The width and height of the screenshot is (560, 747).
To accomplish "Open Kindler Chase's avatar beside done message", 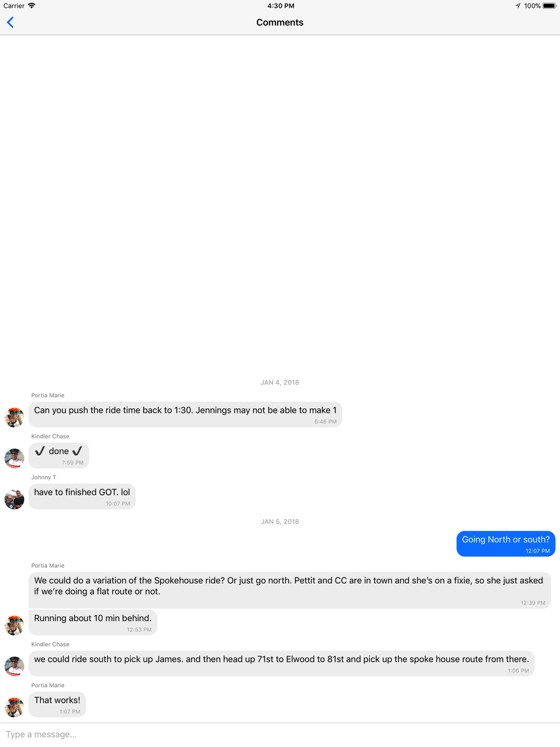I will click(15, 458).
